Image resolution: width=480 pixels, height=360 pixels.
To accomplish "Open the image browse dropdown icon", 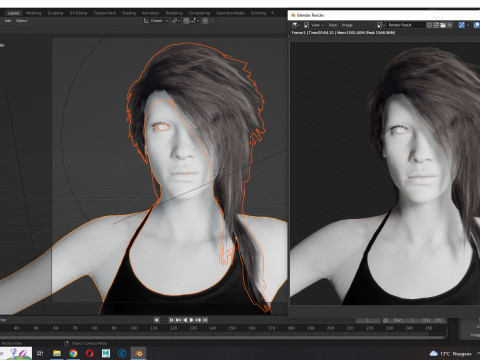I will (381, 25).
